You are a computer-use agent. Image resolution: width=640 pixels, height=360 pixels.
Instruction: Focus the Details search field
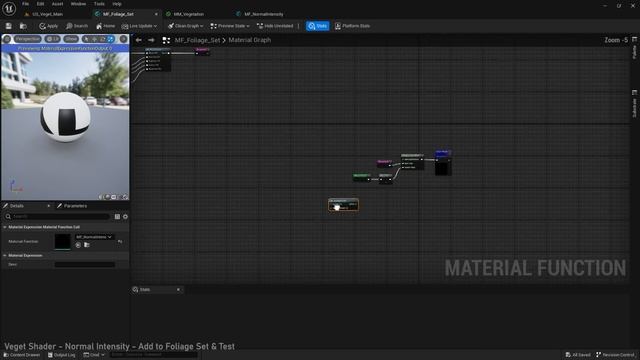click(x=58, y=216)
